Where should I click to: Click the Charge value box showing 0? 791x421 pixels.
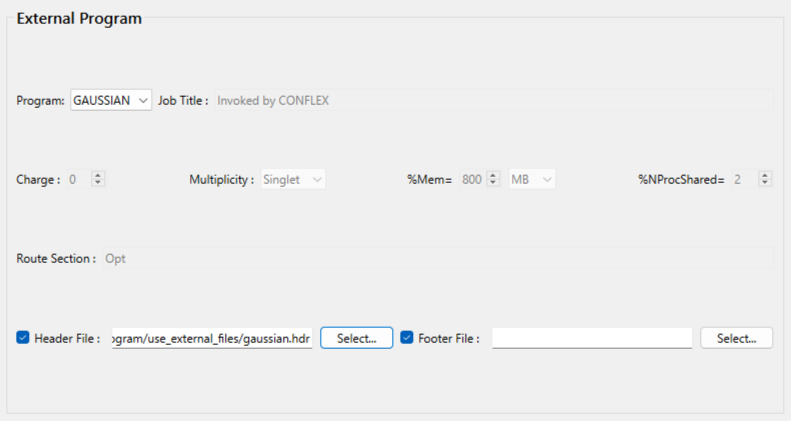(76, 179)
